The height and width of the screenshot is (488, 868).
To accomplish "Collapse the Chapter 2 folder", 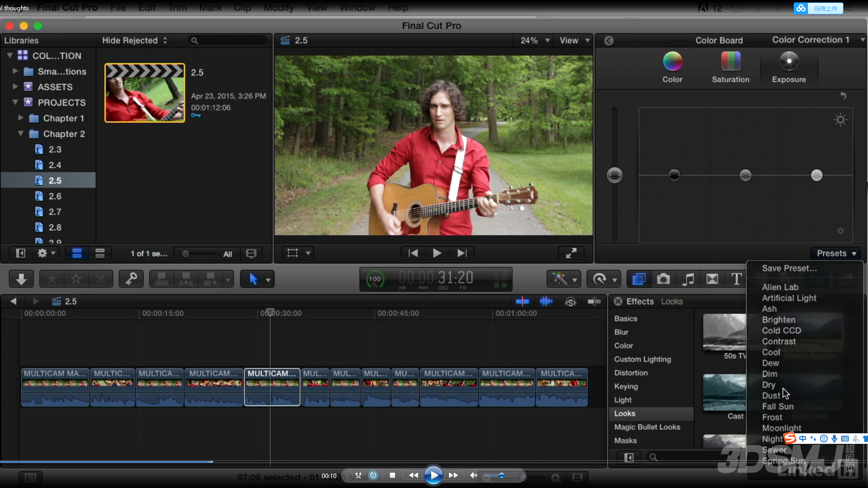I will click(x=21, y=133).
